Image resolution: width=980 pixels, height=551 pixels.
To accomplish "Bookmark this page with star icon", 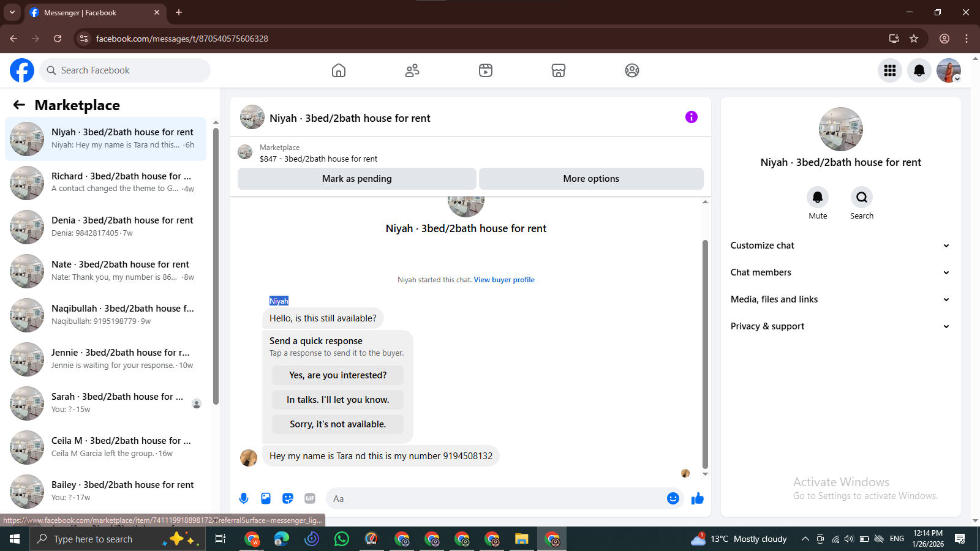I will click(914, 39).
